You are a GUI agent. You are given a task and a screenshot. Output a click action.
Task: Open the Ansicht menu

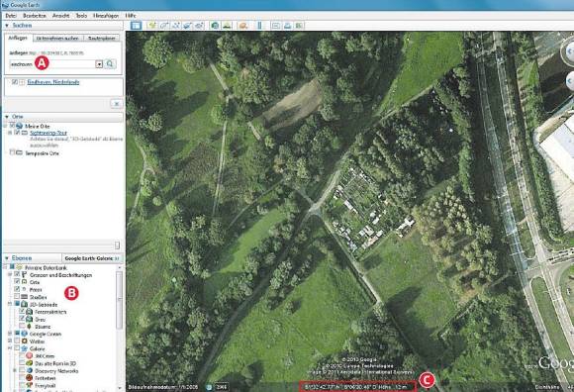coord(60,16)
